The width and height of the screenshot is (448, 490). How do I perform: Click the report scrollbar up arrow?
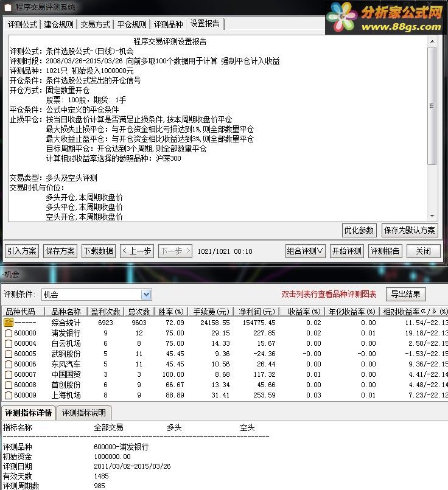[x=432, y=41]
